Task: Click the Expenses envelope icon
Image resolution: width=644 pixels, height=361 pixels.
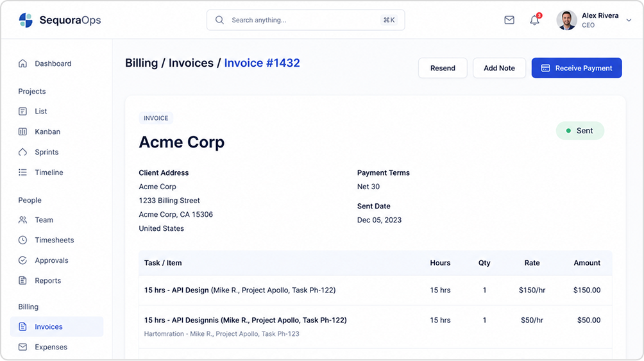Action: [22, 347]
